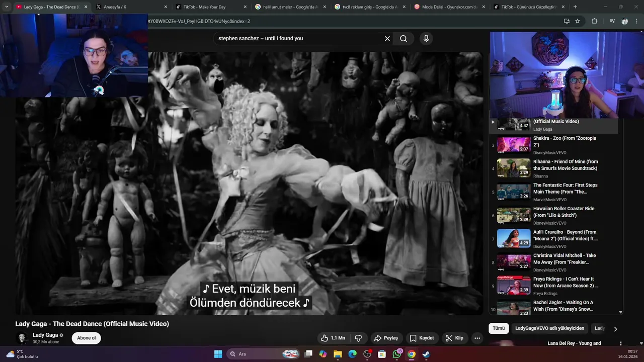Screen dimensions: 644x362
Task: Show next filter chips with right chevron
Action: pyautogui.click(x=615, y=329)
